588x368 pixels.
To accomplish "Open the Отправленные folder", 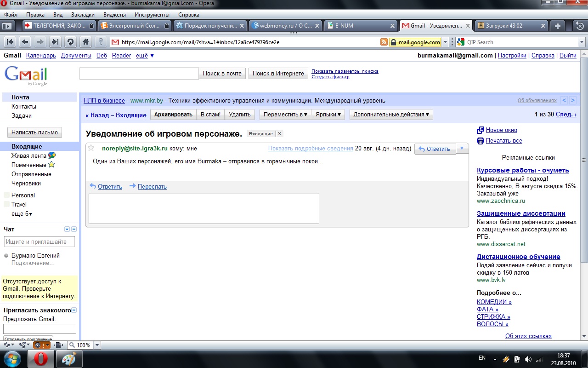I will [31, 174].
